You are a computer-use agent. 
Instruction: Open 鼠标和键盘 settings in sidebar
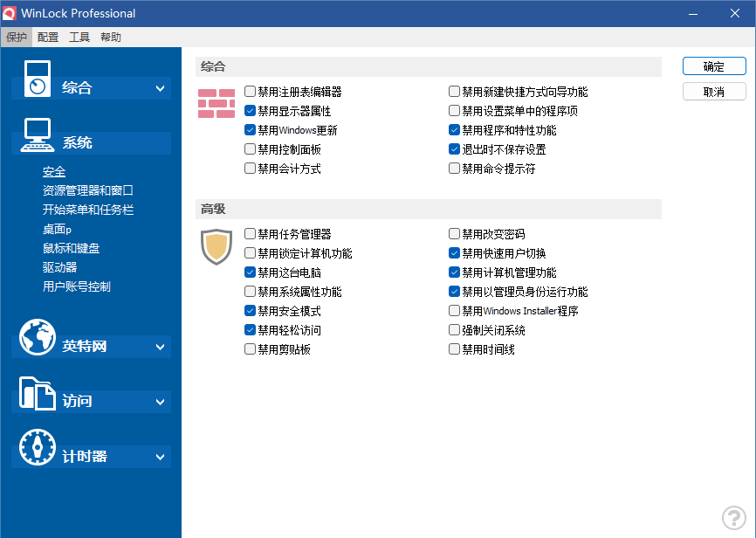[x=71, y=248]
